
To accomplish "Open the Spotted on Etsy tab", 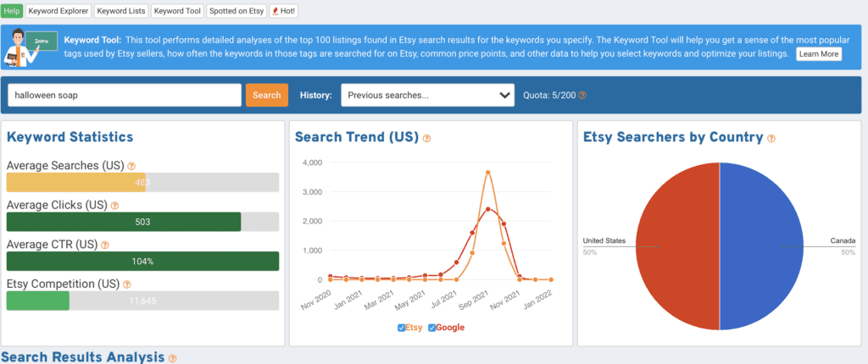I will click(x=236, y=11).
